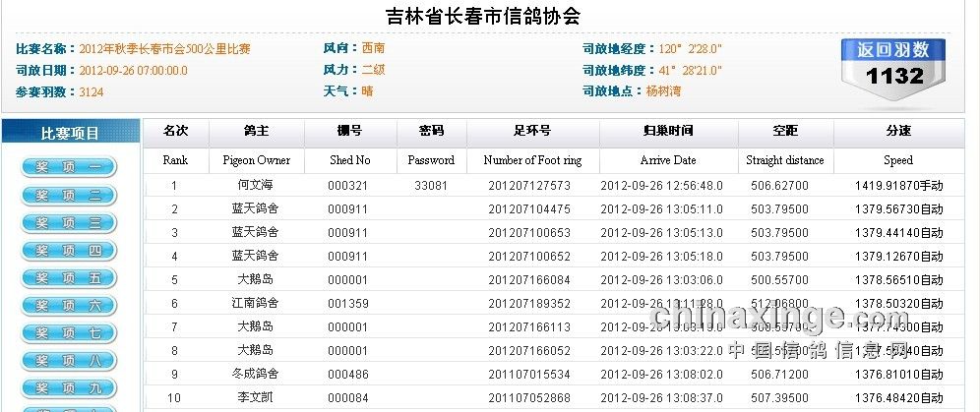
Task: Select the 奖项九 prize button
Action: click(69, 388)
